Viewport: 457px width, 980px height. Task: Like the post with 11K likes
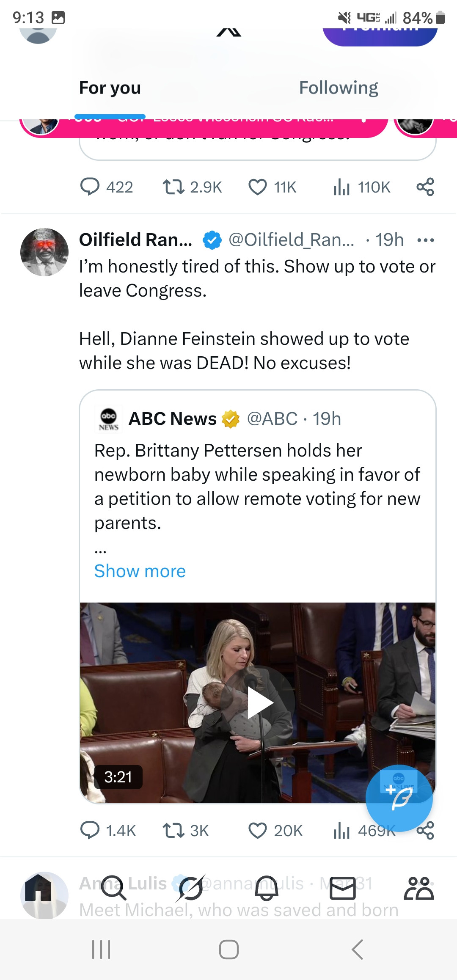click(x=258, y=187)
